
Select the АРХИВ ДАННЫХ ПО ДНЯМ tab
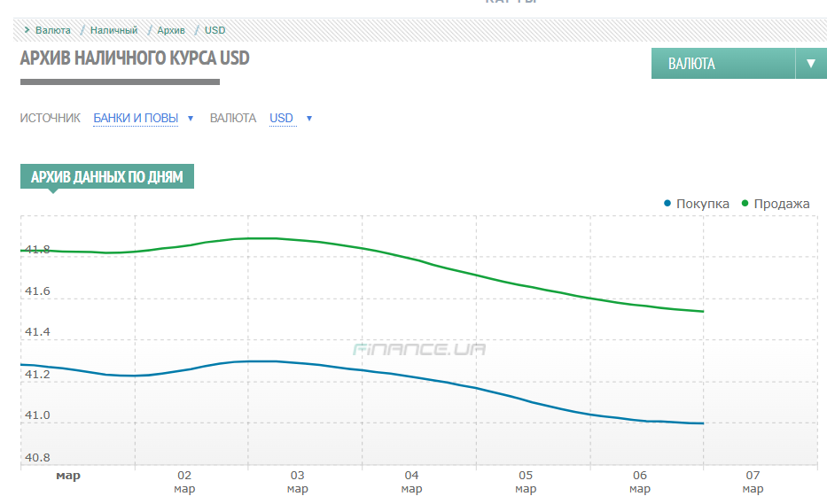pos(107,176)
